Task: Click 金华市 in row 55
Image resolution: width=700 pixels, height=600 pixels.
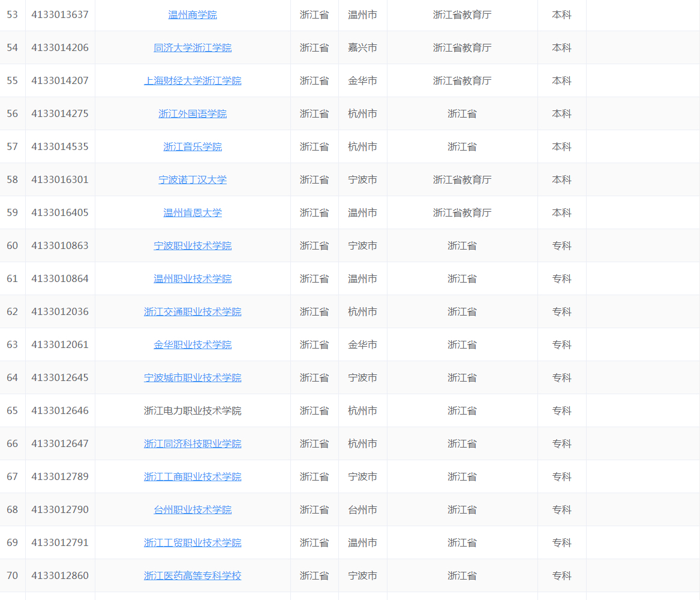Action: 362,81
